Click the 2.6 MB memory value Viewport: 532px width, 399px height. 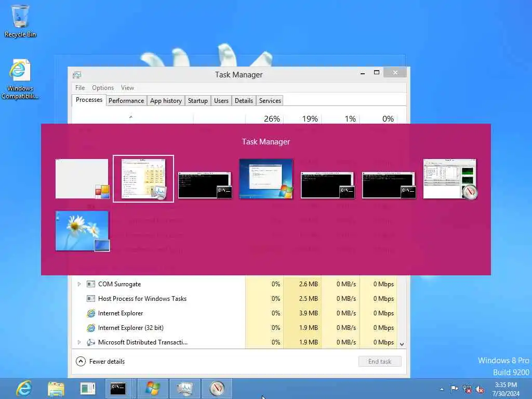[309, 284]
